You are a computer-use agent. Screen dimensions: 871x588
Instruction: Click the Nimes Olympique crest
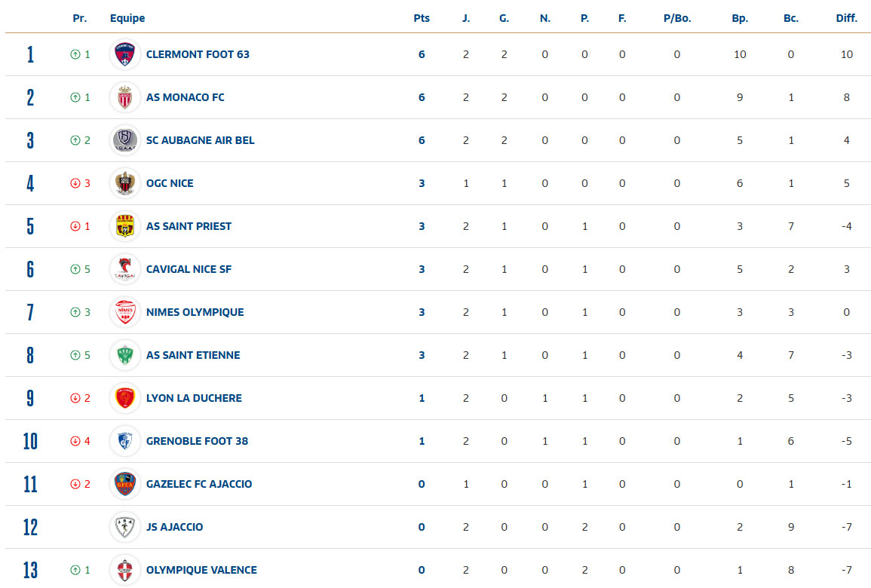pyautogui.click(x=124, y=312)
